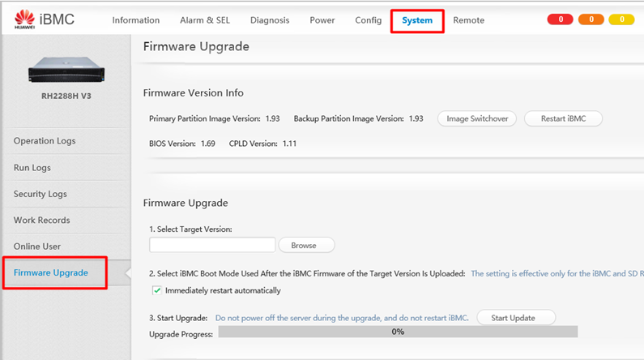Click Browse to select firmware file

tap(306, 245)
